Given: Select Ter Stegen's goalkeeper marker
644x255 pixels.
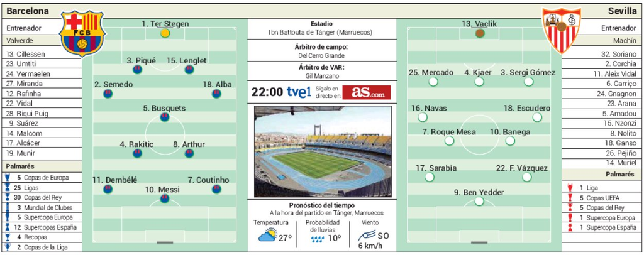Looking at the screenshot, I should click(x=165, y=33).
